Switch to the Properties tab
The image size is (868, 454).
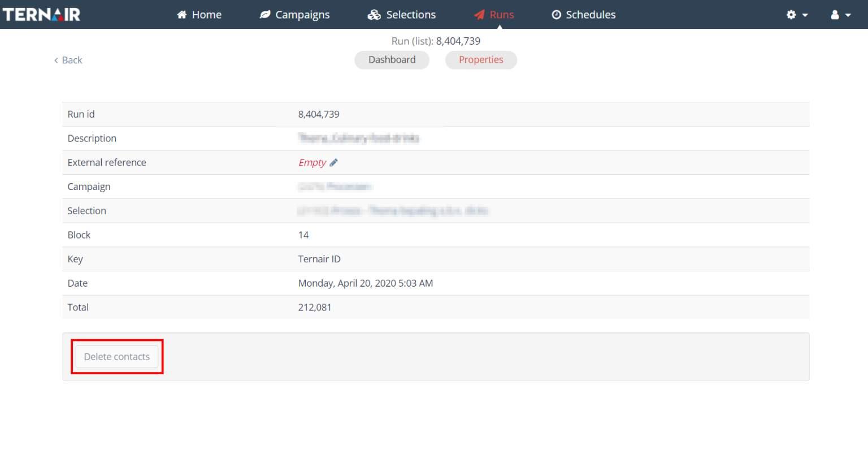click(x=481, y=60)
